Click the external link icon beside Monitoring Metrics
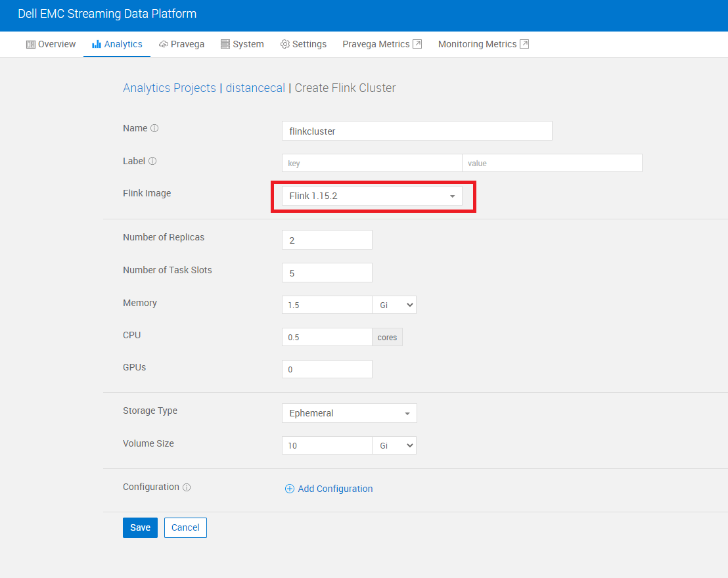 tap(523, 43)
